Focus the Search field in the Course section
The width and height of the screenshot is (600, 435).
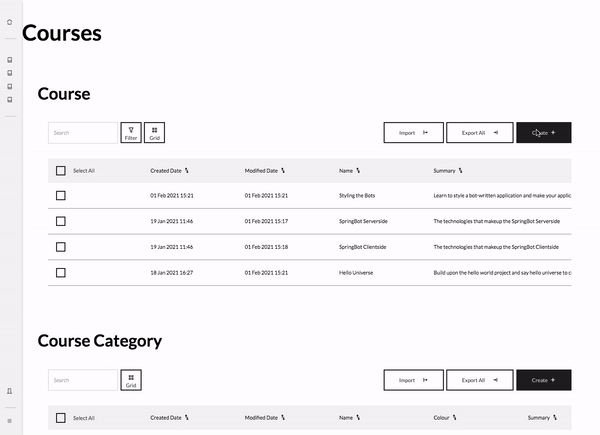click(x=83, y=132)
